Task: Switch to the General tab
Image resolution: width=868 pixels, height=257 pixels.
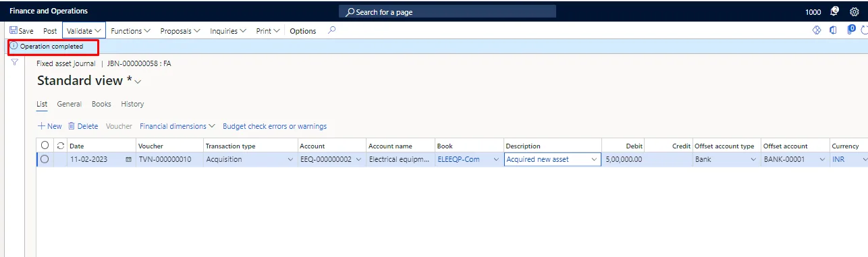Action: click(70, 104)
